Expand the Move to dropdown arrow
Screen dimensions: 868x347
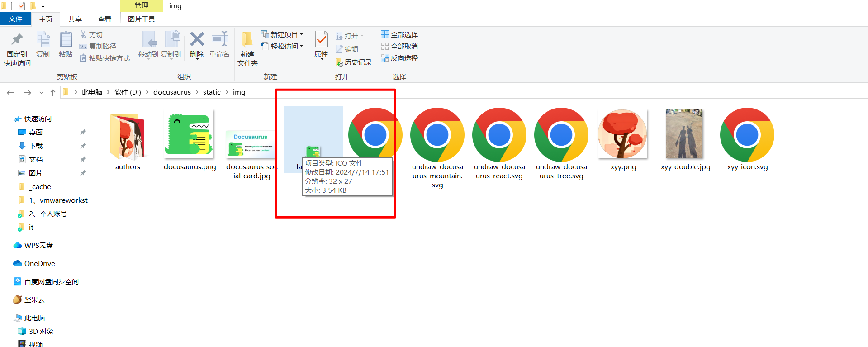point(148,59)
